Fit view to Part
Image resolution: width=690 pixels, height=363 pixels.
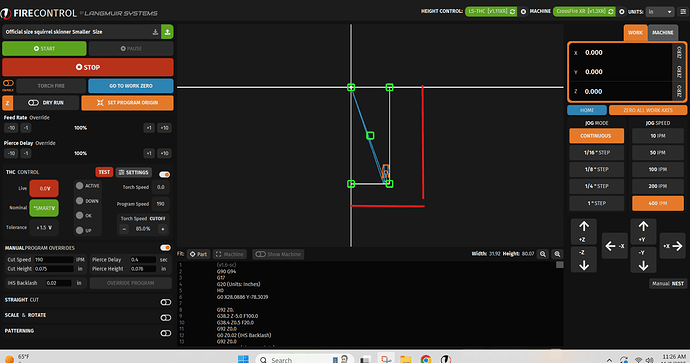pyautogui.click(x=198, y=254)
